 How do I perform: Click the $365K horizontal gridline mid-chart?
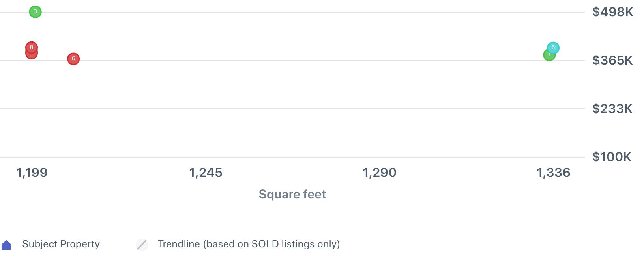[x=292, y=61]
